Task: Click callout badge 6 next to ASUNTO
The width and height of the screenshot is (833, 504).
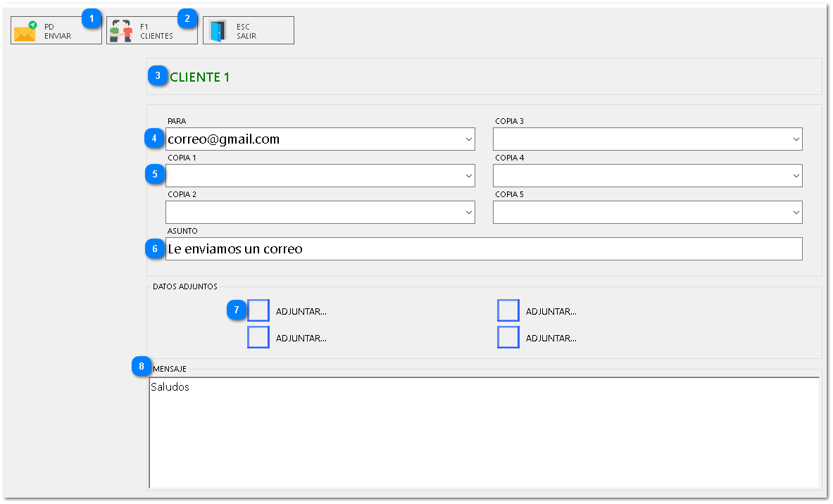Action: 155,249
